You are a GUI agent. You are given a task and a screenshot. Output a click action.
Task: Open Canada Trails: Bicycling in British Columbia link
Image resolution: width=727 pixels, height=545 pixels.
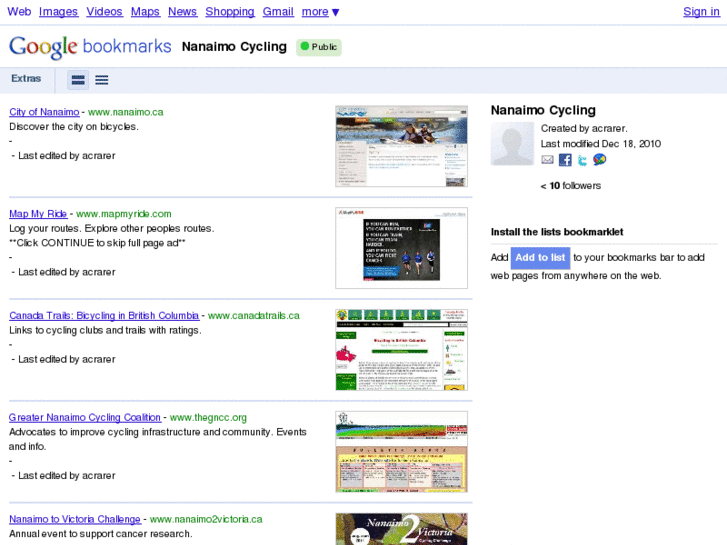pos(104,315)
